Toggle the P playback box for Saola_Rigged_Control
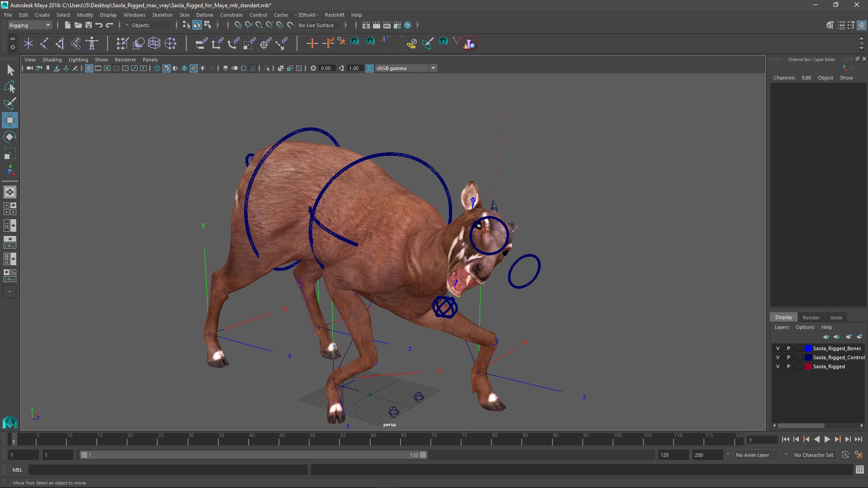The height and width of the screenshot is (488, 868). click(788, 357)
